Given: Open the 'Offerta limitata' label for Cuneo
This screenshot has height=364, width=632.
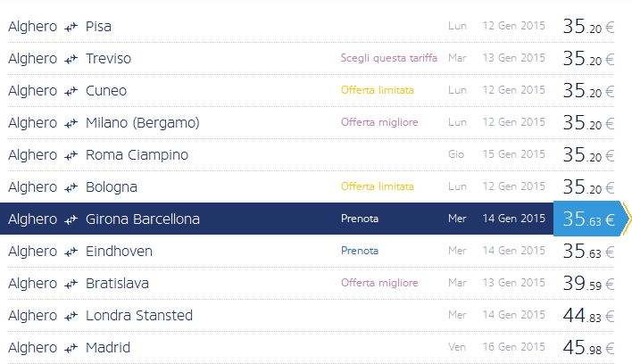Looking at the screenshot, I should tap(377, 91).
